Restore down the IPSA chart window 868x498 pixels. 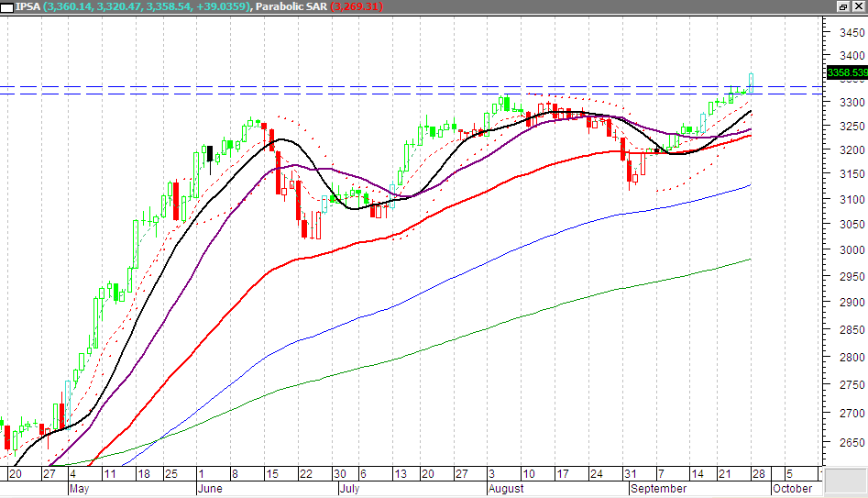tap(843, 6)
